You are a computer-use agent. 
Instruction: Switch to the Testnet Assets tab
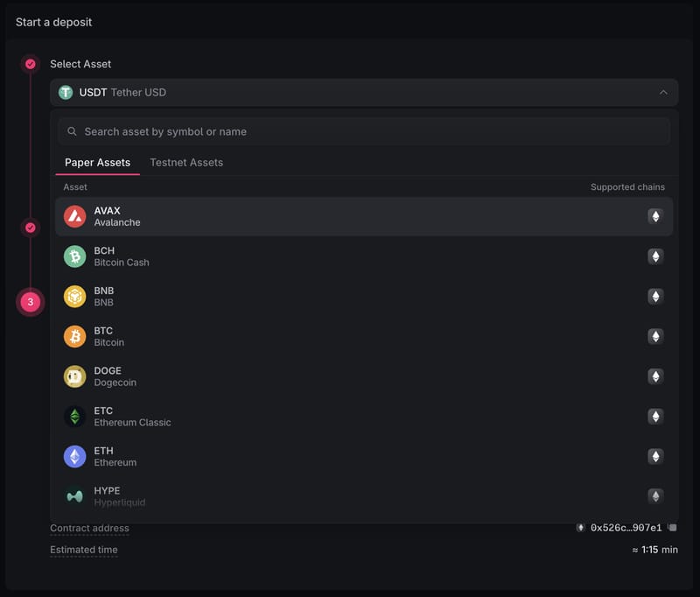point(186,163)
